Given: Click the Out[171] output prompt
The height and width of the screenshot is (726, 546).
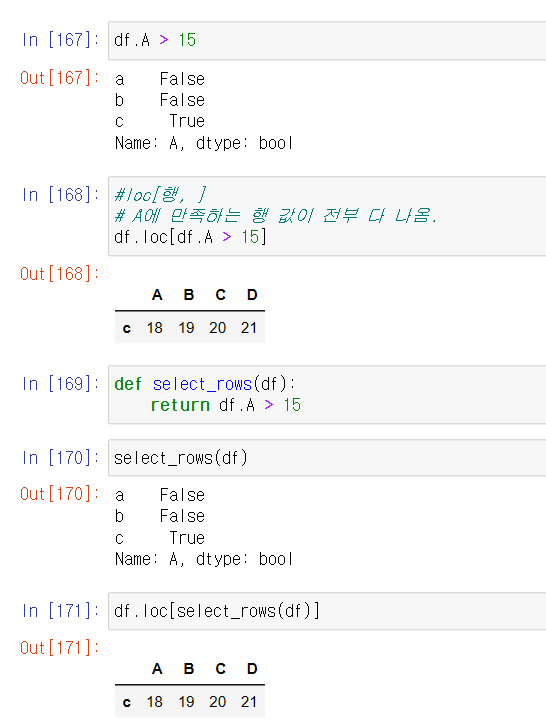Looking at the screenshot, I should 59,648.
